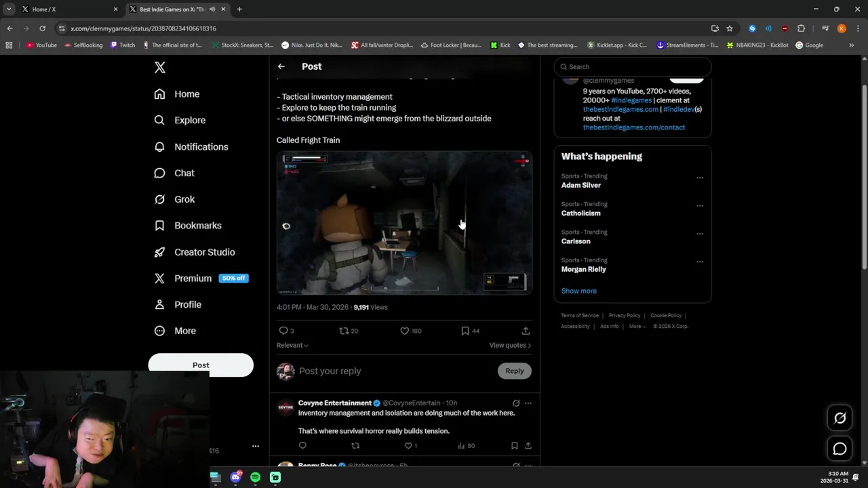Open Discord from the taskbar
The image size is (868, 488).
point(235,477)
